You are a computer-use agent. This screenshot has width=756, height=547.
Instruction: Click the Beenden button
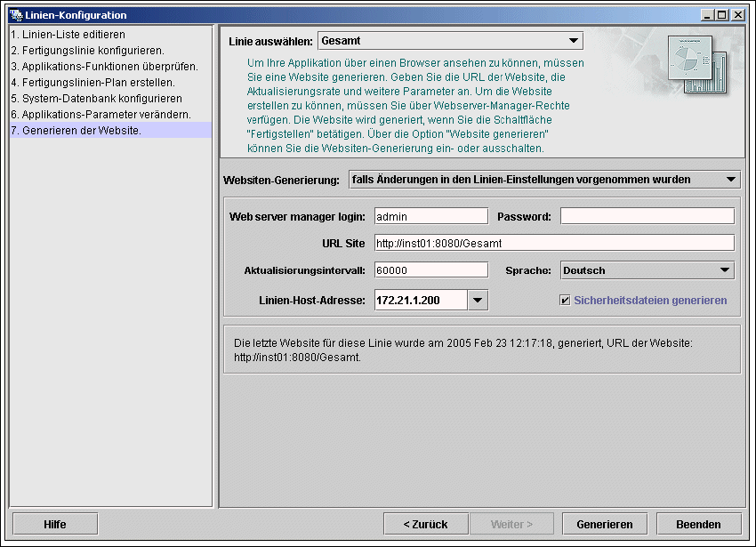(698, 525)
